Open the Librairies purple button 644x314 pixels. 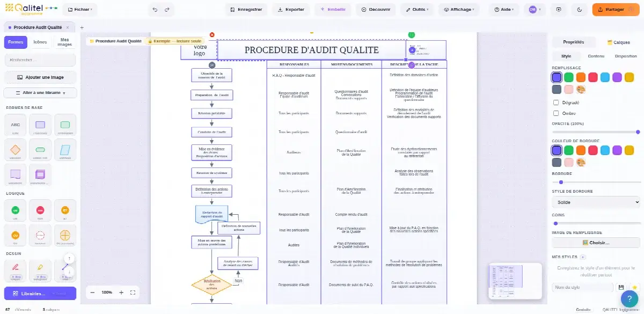click(x=40, y=294)
